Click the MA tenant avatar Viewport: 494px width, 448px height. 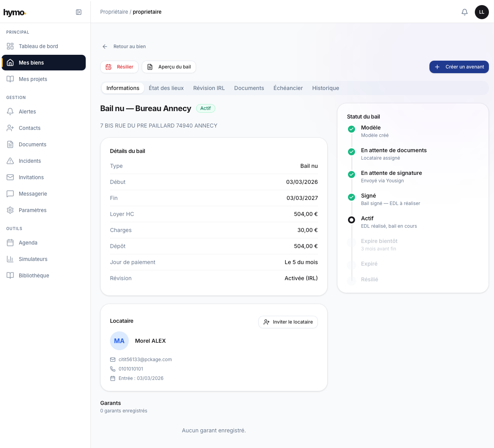[119, 341]
